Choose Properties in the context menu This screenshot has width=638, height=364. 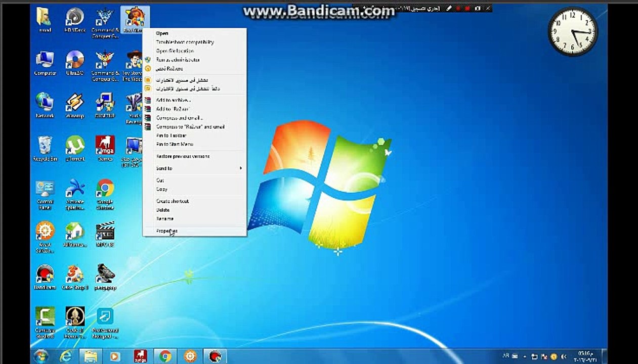coord(195,231)
